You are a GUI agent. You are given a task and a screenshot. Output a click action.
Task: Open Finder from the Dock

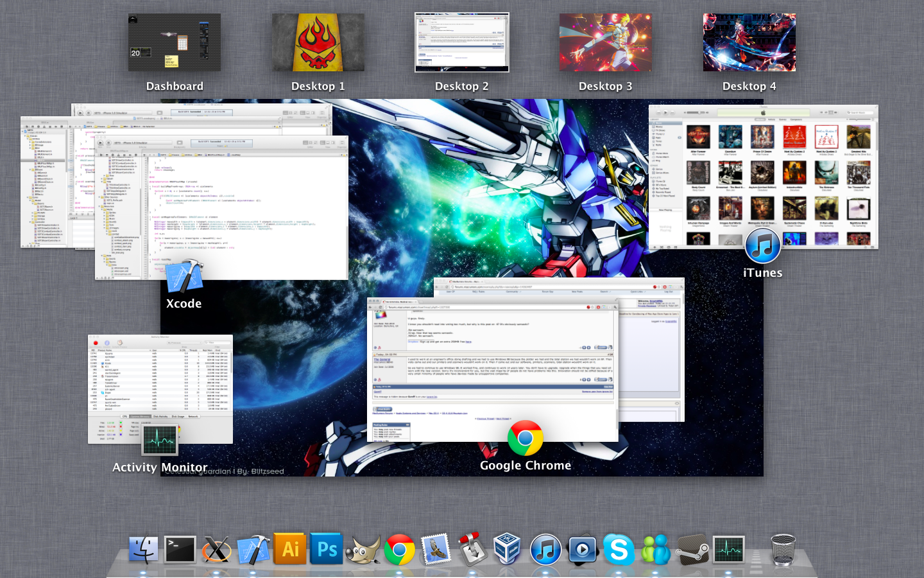pos(144,550)
